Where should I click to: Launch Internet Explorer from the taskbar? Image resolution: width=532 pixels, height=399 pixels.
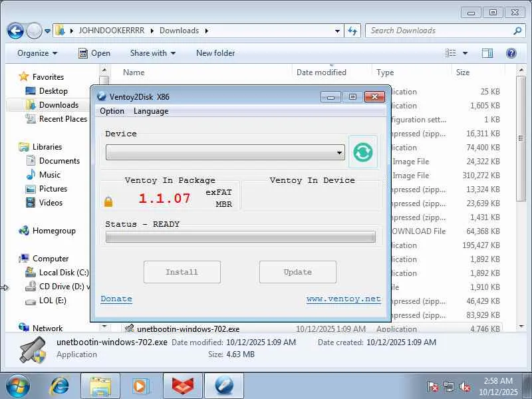coord(59,386)
